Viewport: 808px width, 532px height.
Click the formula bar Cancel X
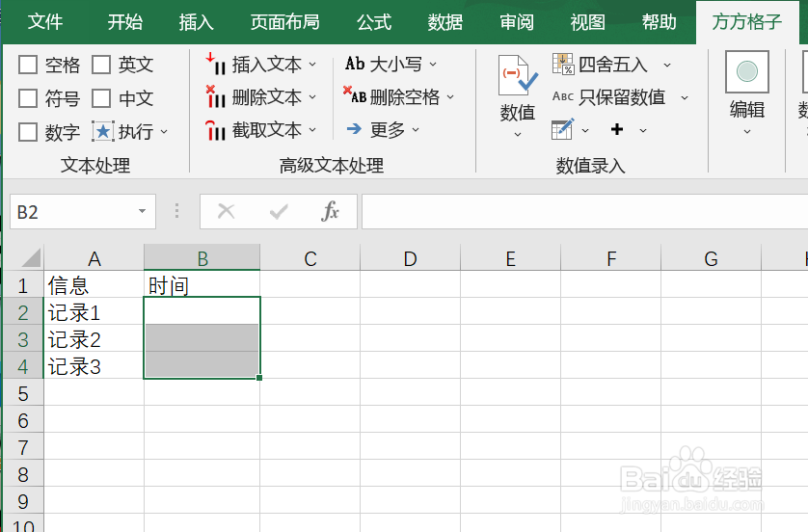click(x=227, y=211)
